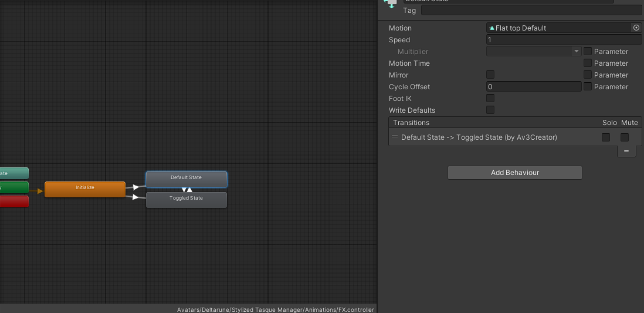644x313 pixels.
Task: Remove selected transition with the minus button
Action: click(626, 151)
